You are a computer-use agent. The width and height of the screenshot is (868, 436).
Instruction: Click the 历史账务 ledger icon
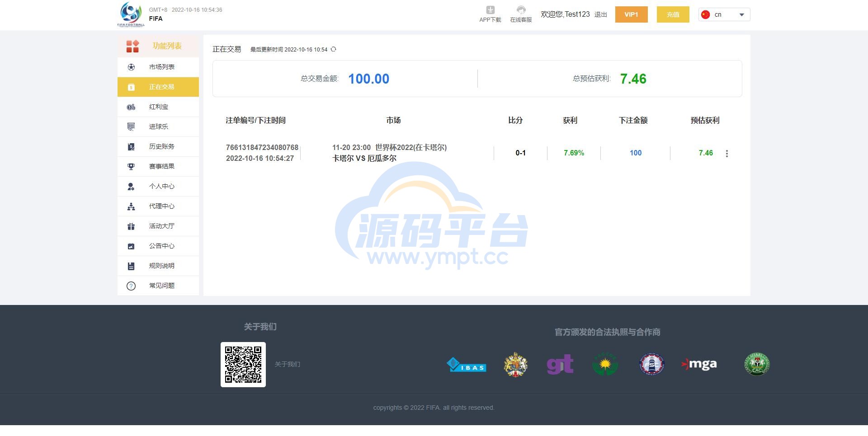click(131, 147)
